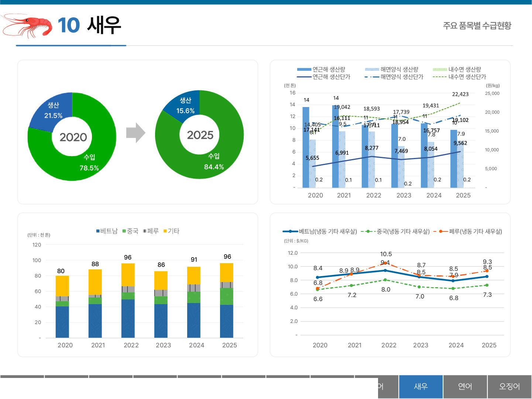Click the 연근해 생산량 legend swatch

coord(304,69)
